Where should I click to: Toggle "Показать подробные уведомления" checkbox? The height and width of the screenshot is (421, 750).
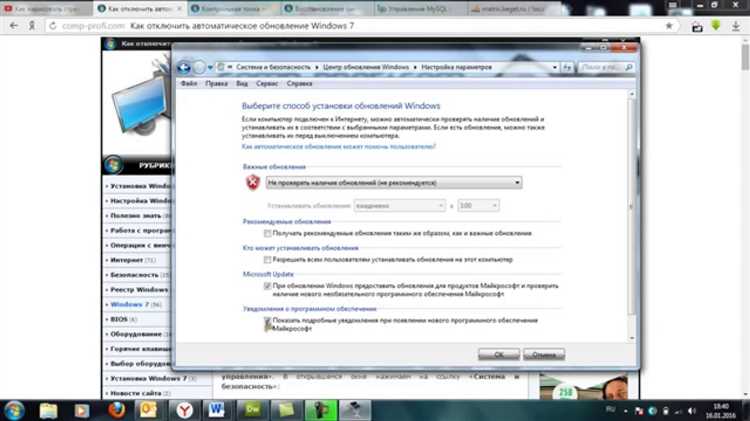(267, 321)
